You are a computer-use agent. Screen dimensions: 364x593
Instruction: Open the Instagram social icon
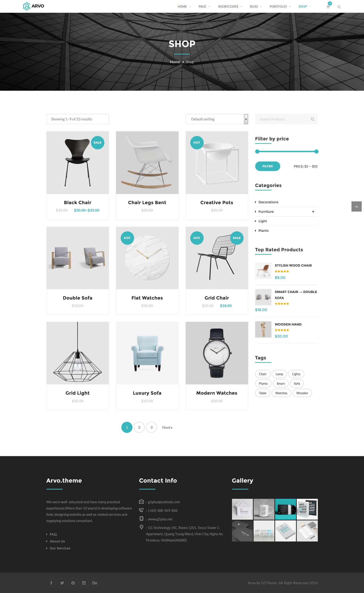tap(84, 583)
